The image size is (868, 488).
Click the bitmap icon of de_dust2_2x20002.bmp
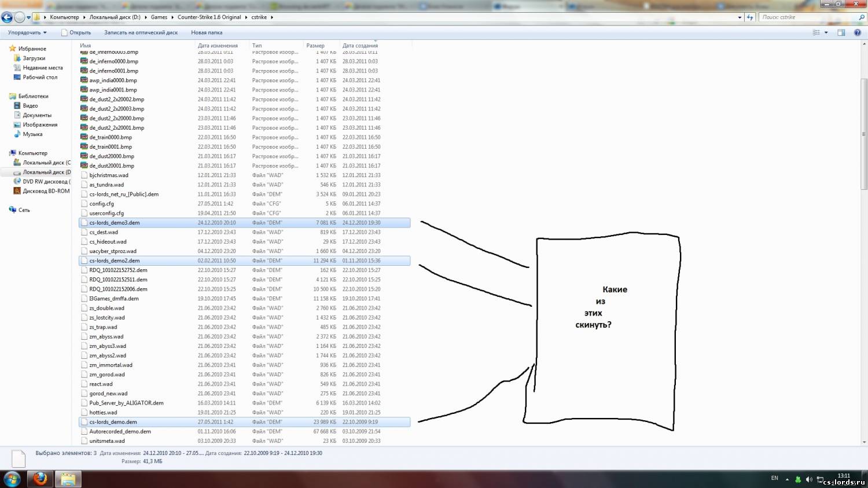pos(84,99)
